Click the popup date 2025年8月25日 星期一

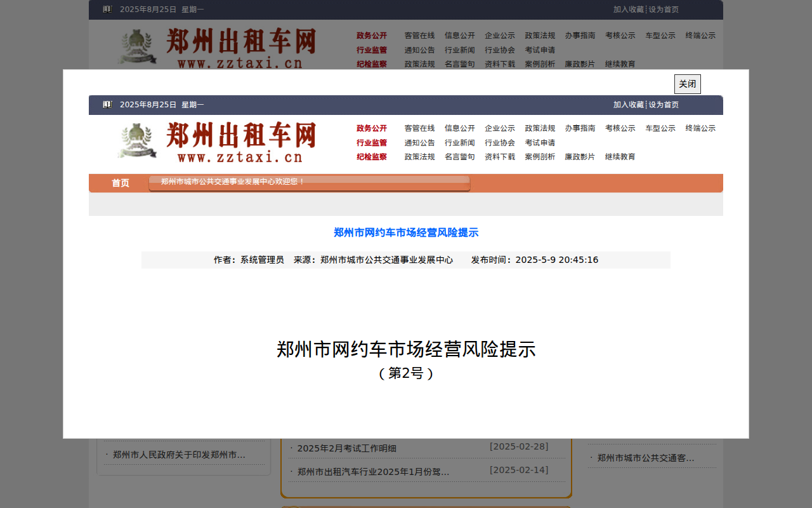point(162,105)
